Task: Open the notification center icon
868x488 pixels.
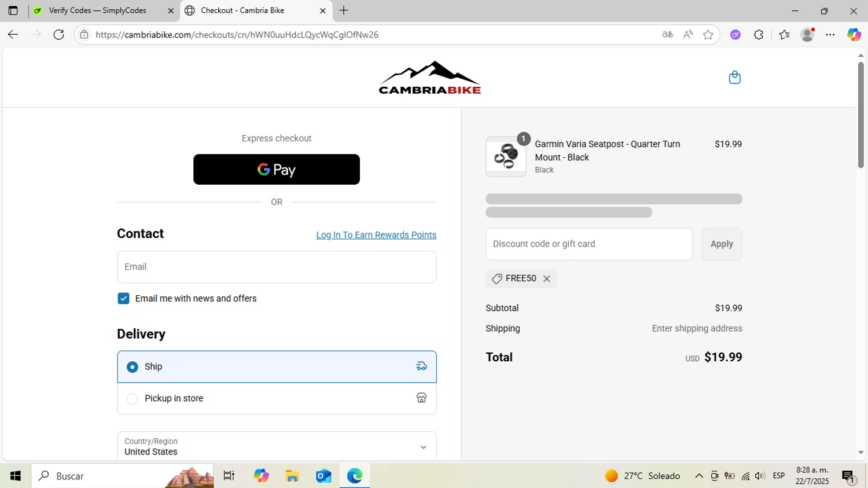Action: (x=848, y=476)
